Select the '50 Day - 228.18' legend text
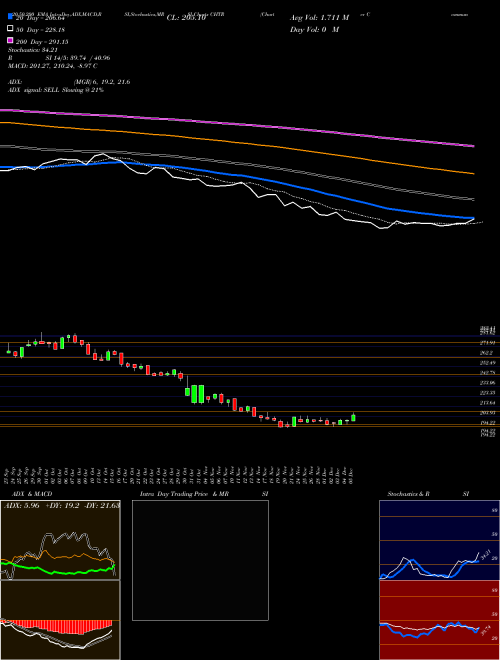 click(x=40, y=30)
